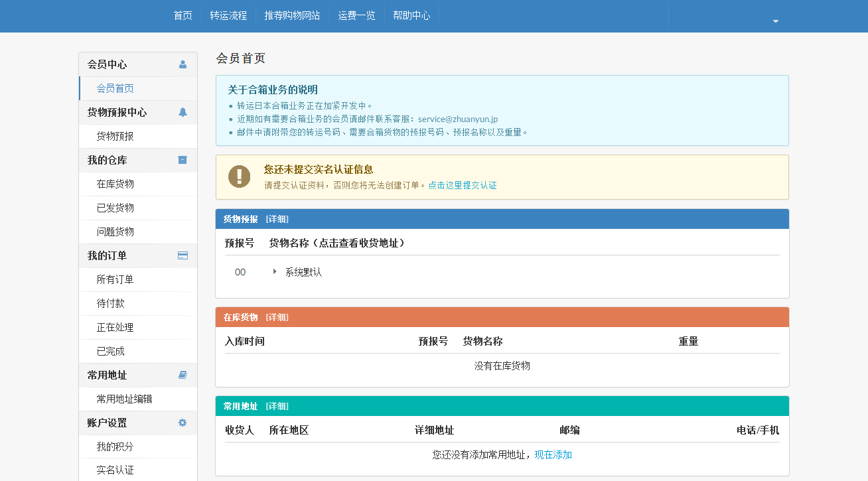Click the 点击这里提交认证 link
The height and width of the screenshot is (481, 868).
pos(462,186)
